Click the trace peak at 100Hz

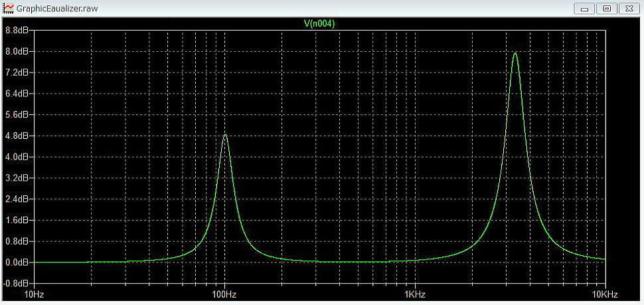[x=224, y=135]
